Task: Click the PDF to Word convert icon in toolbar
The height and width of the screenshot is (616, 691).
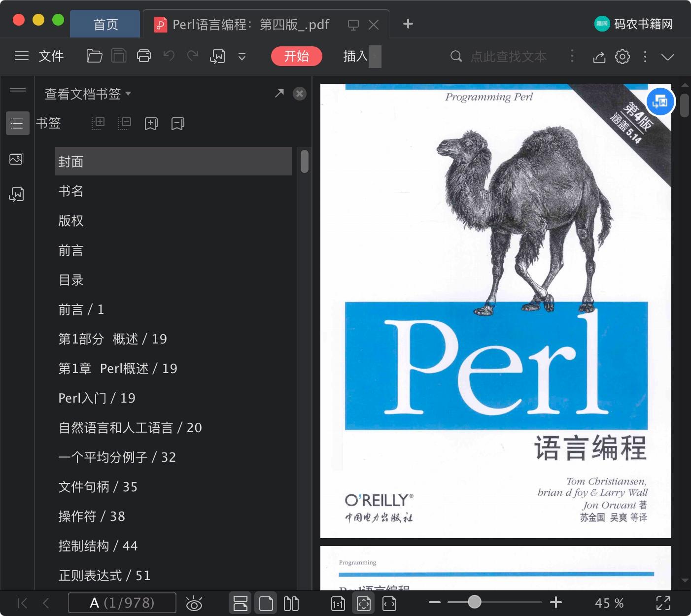Action: tap(217, 57)
